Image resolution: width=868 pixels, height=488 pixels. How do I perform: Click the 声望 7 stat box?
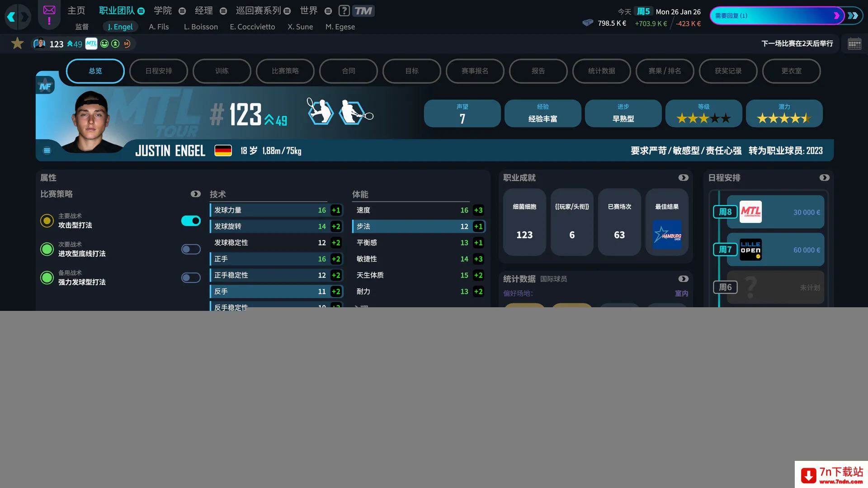[x=462, y=113]
